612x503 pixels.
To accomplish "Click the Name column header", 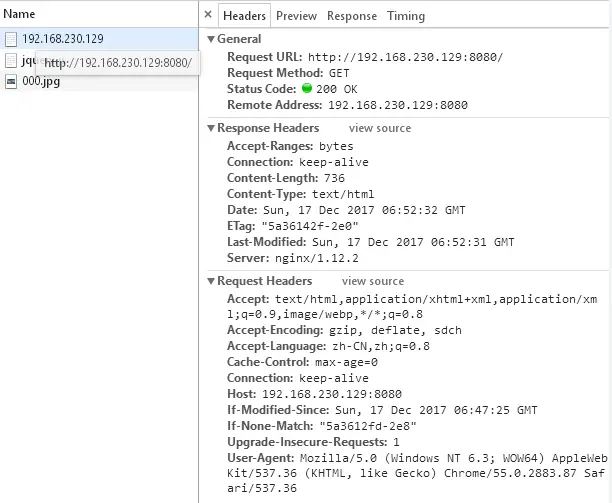I will (x=19, y=14).
